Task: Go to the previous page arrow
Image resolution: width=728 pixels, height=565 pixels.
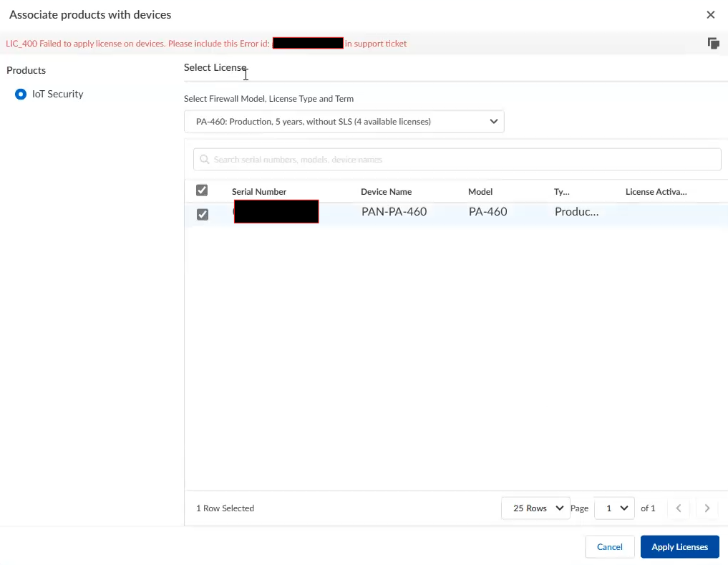Action: pos(678,508)
